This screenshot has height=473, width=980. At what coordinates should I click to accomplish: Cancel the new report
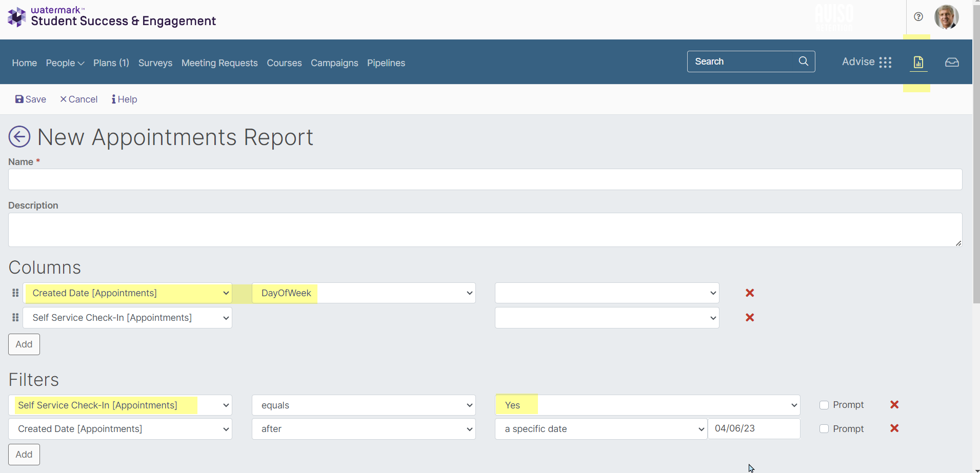[x=79, y=99]
